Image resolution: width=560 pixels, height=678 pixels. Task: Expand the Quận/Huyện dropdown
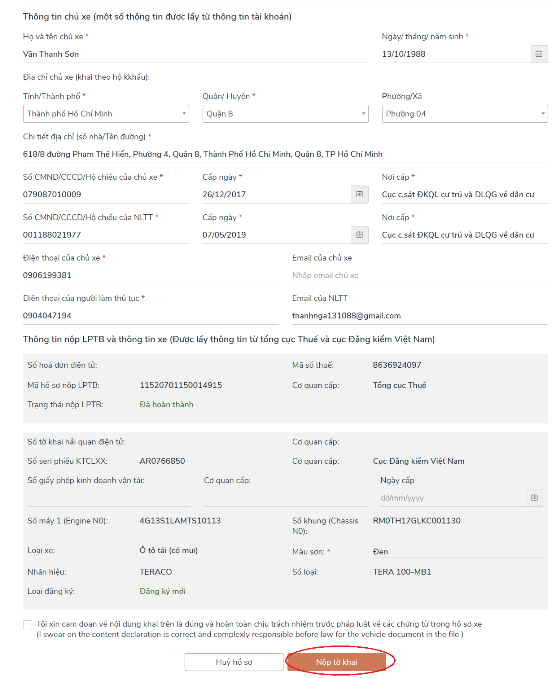[x=285, y=114]
